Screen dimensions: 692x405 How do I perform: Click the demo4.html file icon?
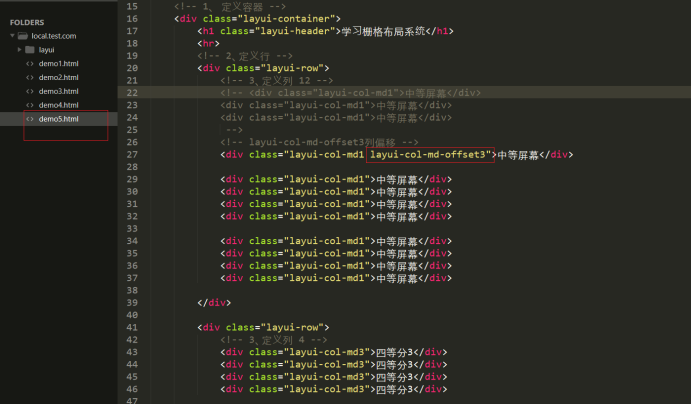[x=30, y=105]
